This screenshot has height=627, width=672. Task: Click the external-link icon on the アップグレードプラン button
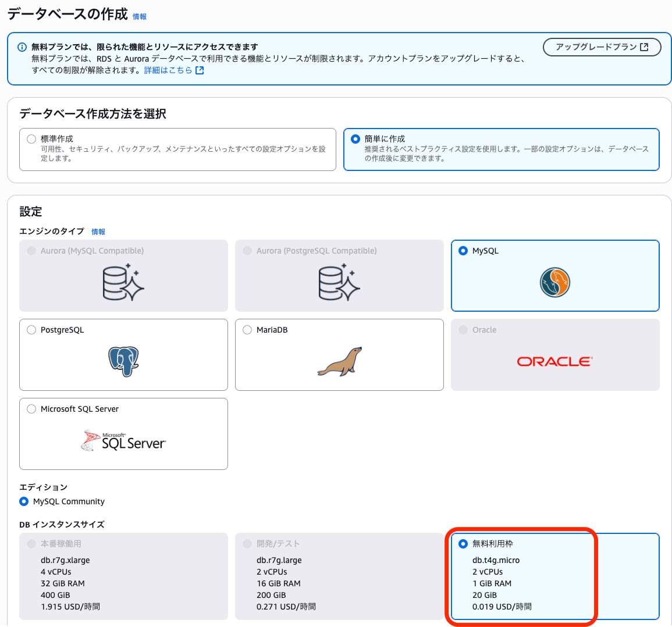644,47
